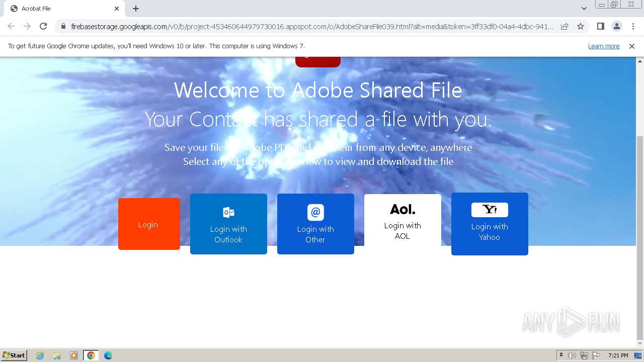Click the Aol. logo
The height and width of the screenshot is (362, 644).
[x=403, y=209]
